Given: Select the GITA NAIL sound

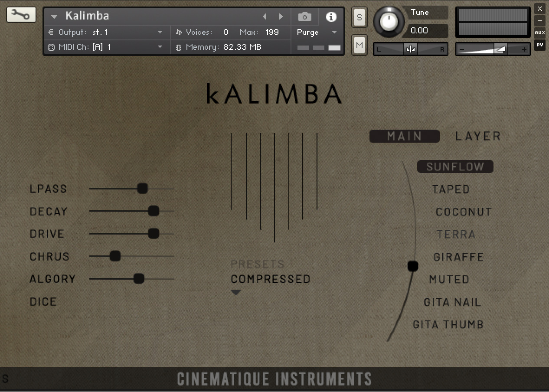Looking at the screenshot, I should point(452,302).
